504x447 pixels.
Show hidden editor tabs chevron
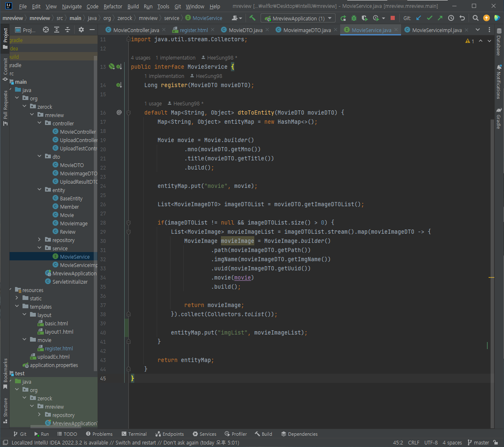(478, 30)
